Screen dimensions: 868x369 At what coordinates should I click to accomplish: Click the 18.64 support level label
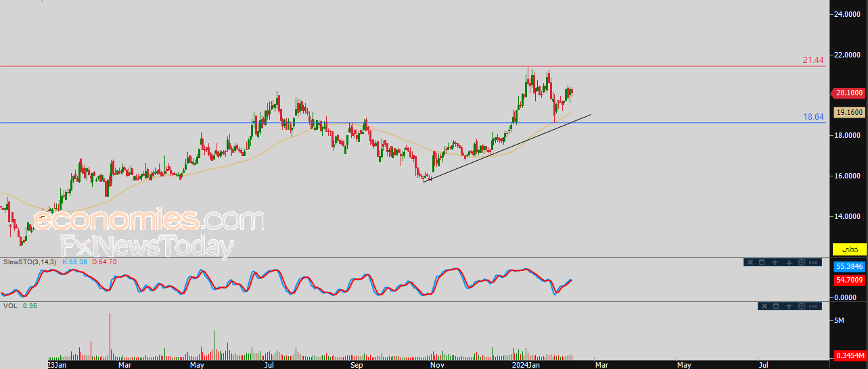[813, 117]
